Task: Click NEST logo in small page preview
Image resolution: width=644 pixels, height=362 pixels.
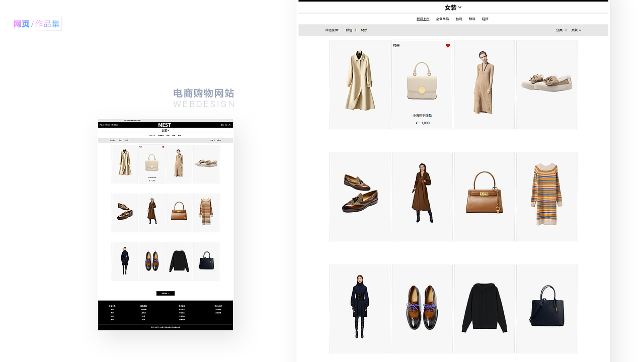Action: [x=165, y=125]
